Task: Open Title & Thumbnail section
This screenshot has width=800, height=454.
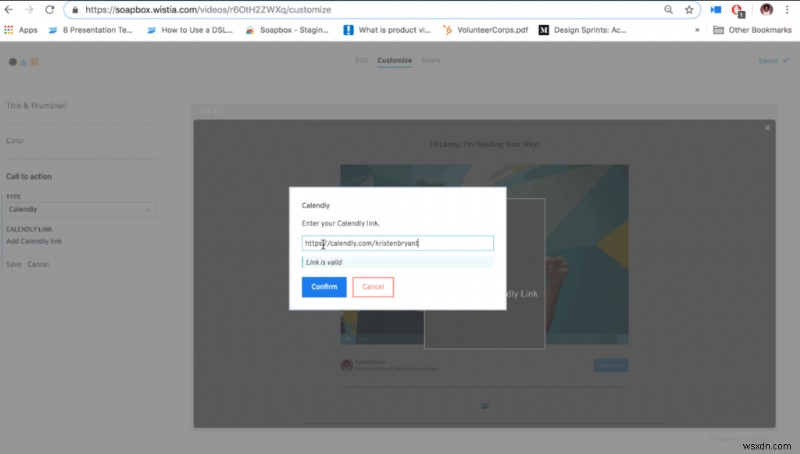Action: 36,106
